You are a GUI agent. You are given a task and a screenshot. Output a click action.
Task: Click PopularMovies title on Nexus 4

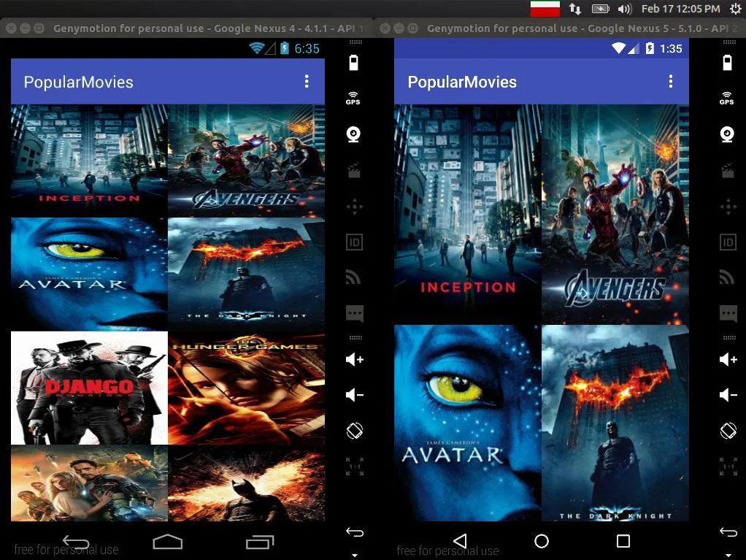coord(79,82)
